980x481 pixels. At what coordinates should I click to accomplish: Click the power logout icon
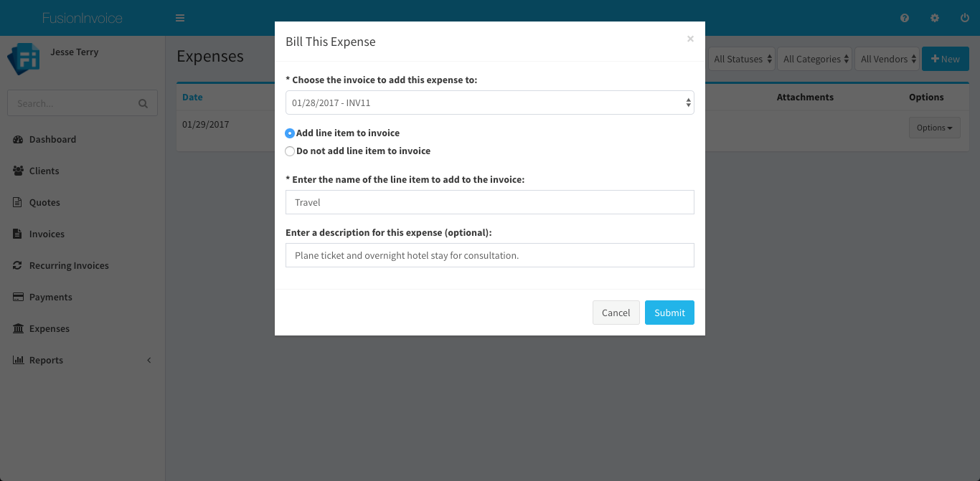click(965, 18)
